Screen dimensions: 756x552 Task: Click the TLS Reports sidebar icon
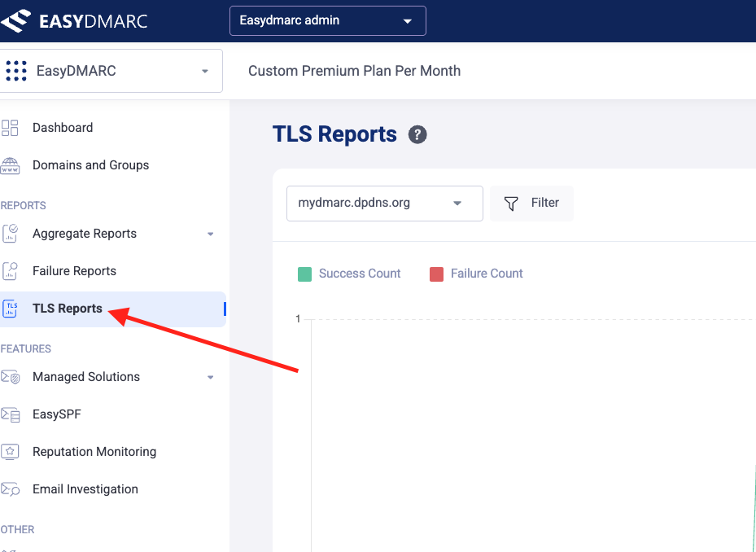[10, 309]
